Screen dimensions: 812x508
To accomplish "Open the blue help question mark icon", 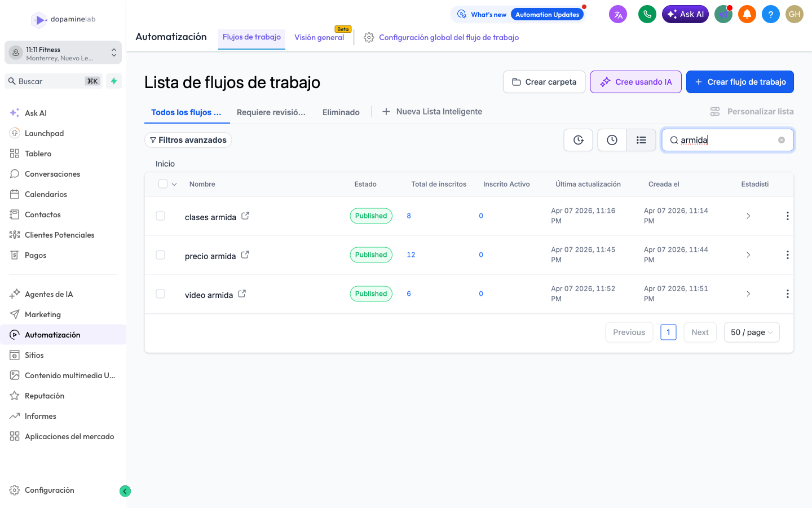I will tap(771, 15).
